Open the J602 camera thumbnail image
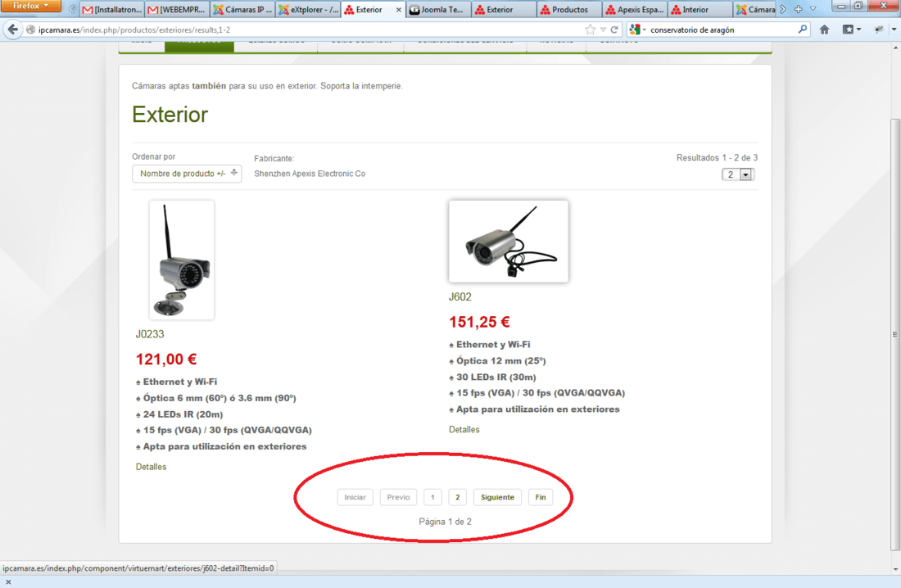Image resolution: width=901 pixels, height=588 pixels. click(x=509, y=242)
